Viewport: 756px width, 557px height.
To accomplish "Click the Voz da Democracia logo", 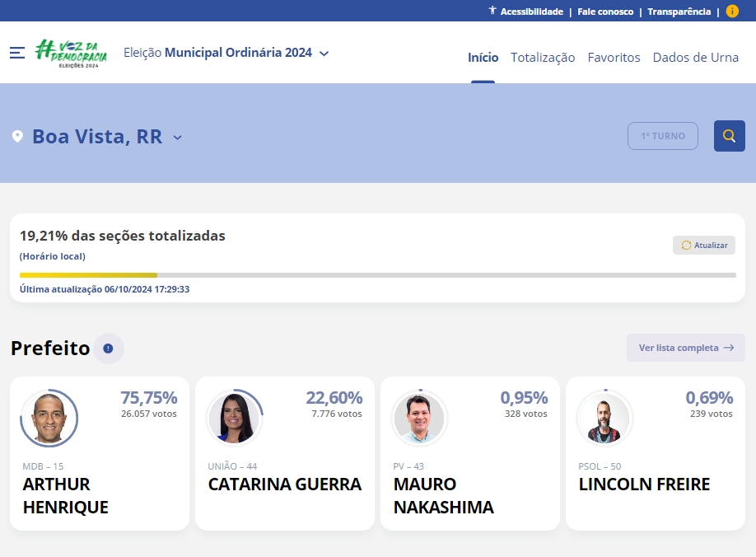I will pyautogui.click(x=72, y=53).
